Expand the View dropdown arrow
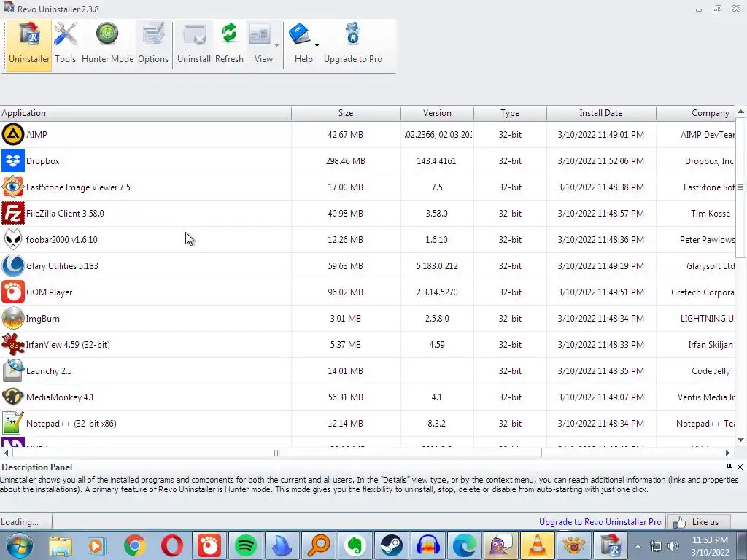The width and height of the screenshot is (747, 560). (x=276, y=45)
